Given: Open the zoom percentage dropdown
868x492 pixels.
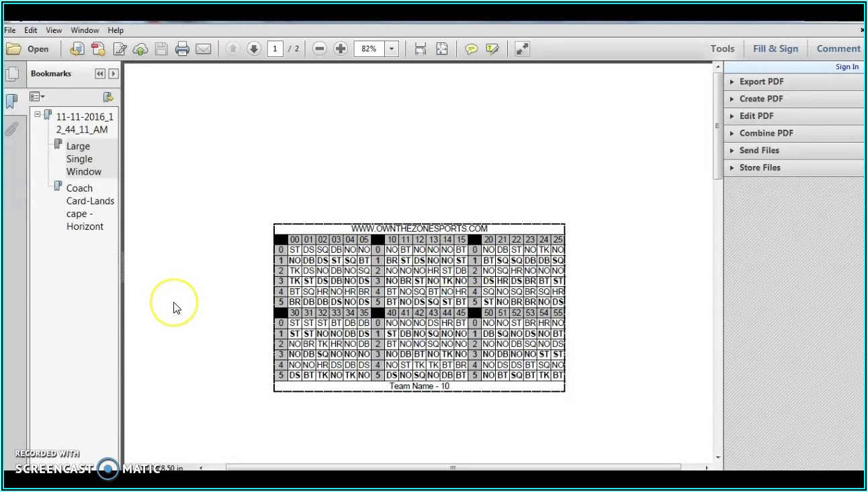Looking at the screenshot, I should pyautogui.click(x=392, y=48).
